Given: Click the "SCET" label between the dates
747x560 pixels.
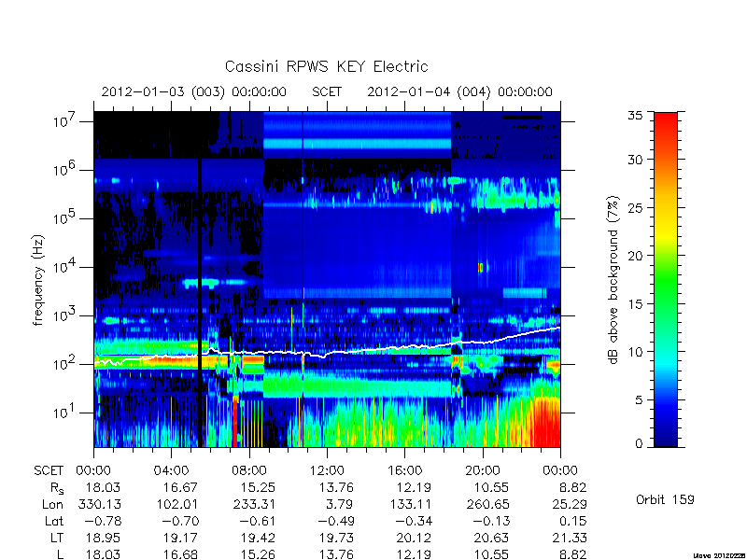Looking at the screenshot, I should click(327, 91).
